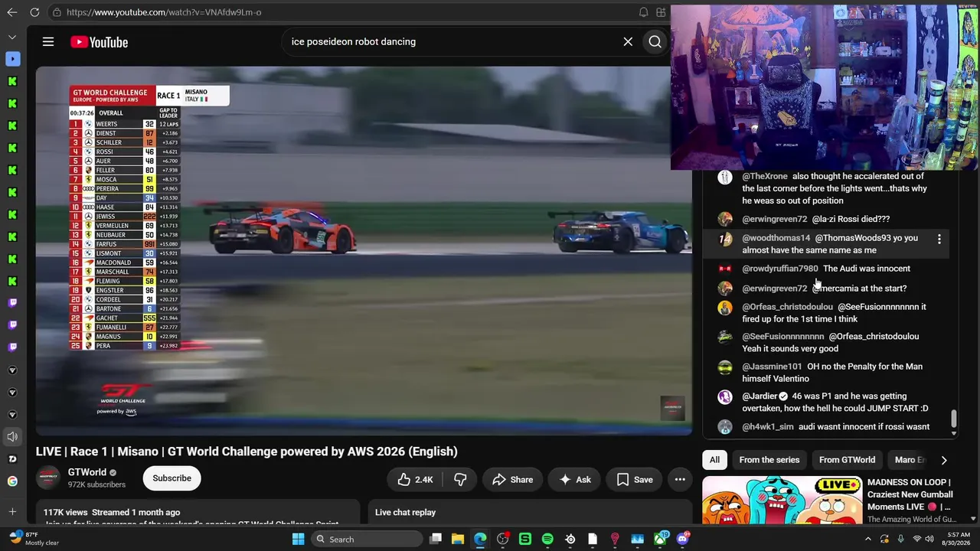This screenshot has height=551, width=980.
Task: Subscribe to the GTWorld channel
Action: [171, 478]
